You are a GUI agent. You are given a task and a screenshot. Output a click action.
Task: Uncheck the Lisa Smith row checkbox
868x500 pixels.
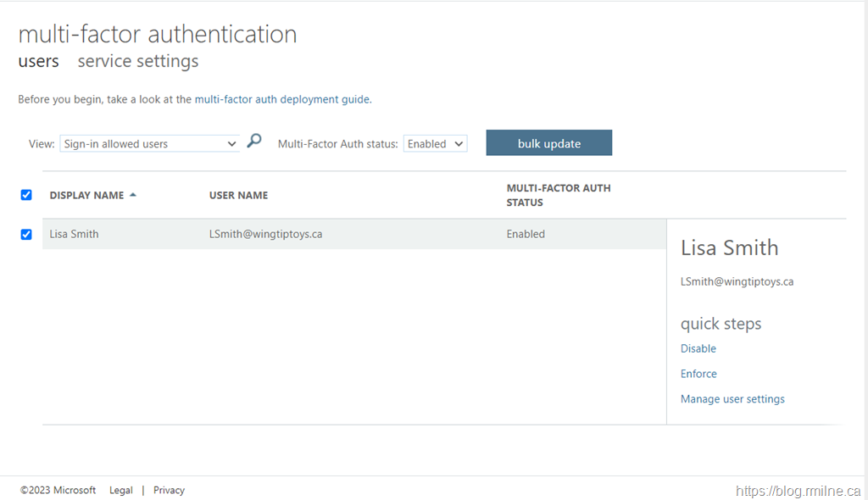tap(26, 235)
